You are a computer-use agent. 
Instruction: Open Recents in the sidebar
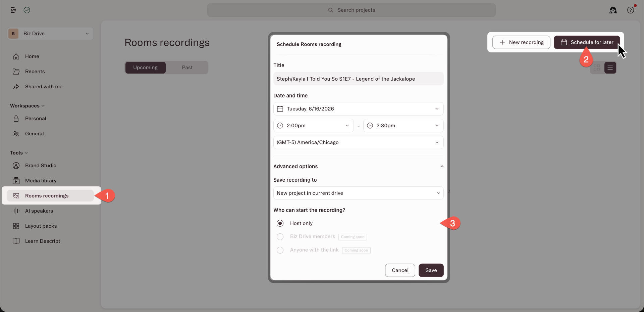pos(50,72)
